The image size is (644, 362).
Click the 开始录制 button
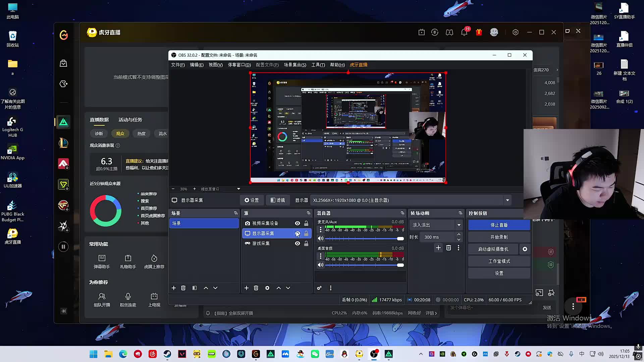499,237
